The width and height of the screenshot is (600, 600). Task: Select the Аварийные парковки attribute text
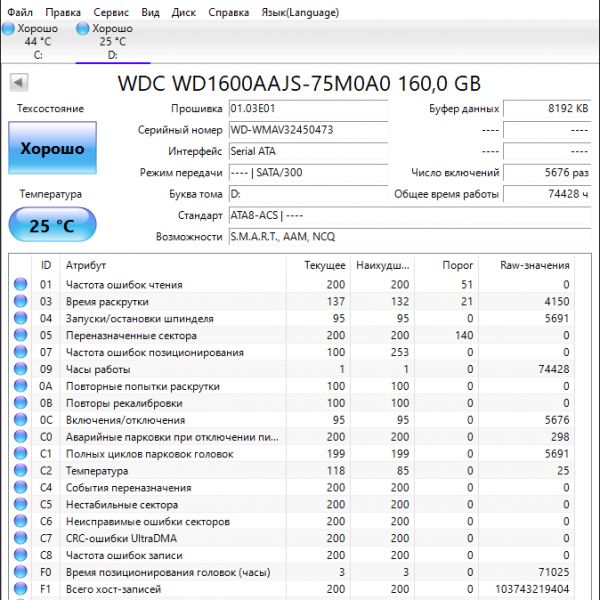tap(172, 437)
